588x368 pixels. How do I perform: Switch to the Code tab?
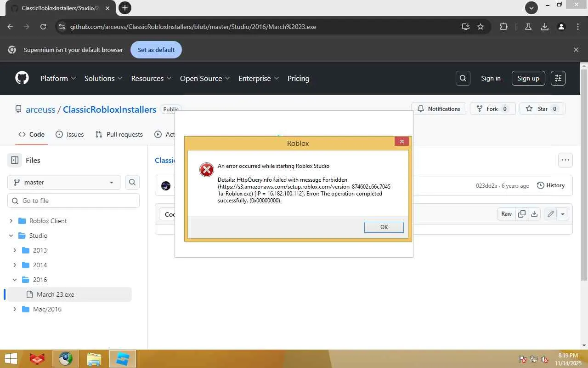click(31, 134)
